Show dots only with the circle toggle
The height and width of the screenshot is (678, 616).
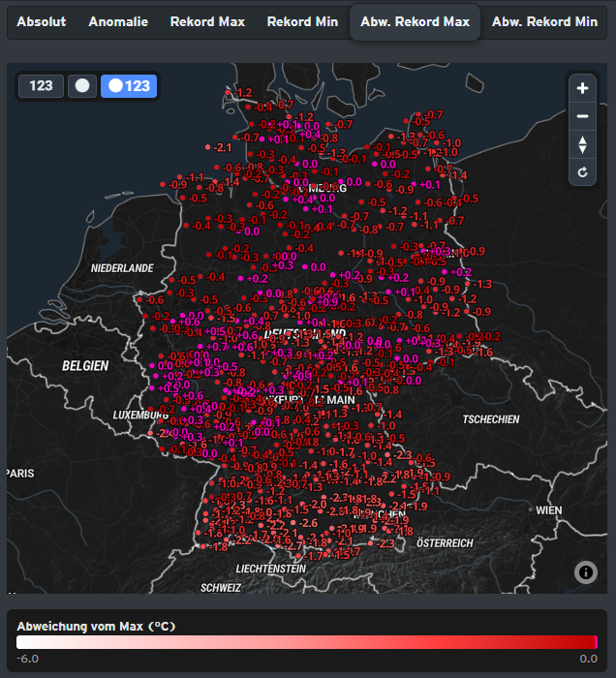82,85
